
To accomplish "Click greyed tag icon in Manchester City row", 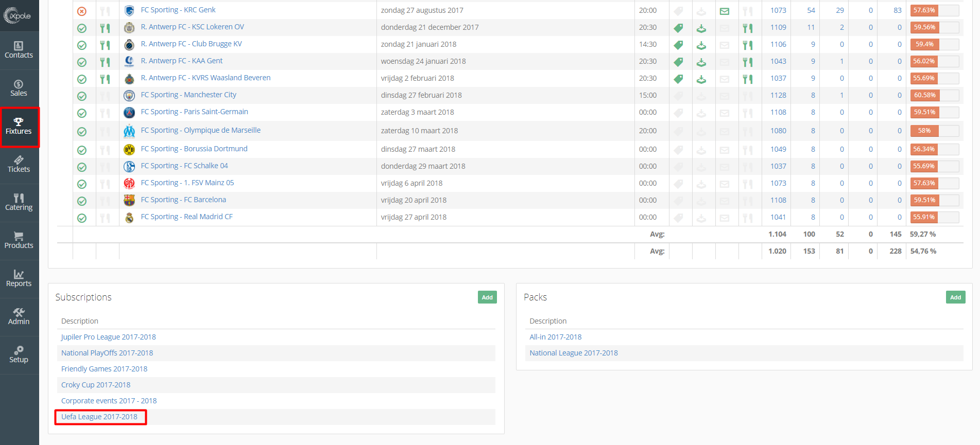I will click(679, 96).
